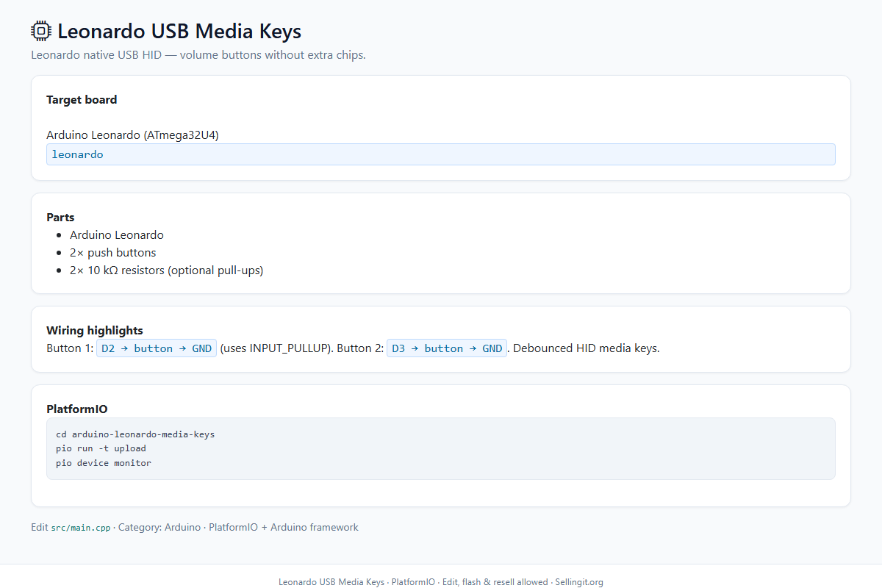Click the subtitle about native USB HID
Image resolution: width=882 pixels, height=588 pixels.
[x=198, y=55]
